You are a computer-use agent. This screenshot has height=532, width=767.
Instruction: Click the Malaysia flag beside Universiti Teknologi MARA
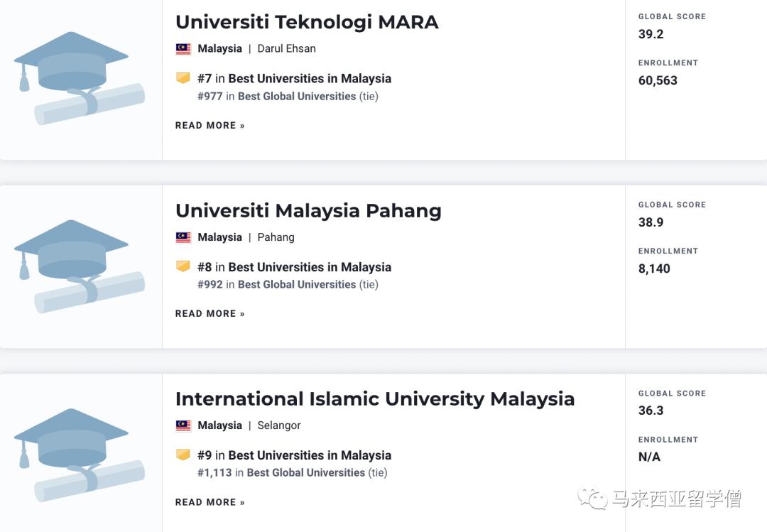(x=183, y=48)
